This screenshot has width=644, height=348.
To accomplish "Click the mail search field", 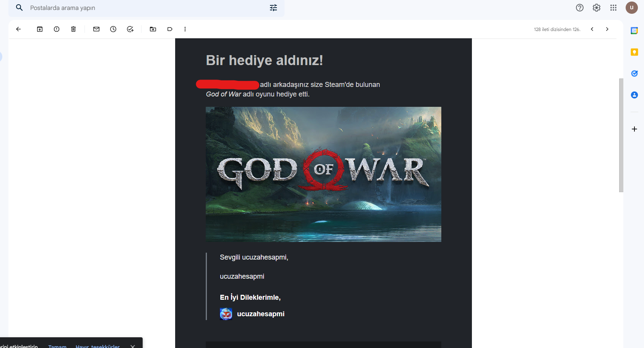I will coord(145,8).
